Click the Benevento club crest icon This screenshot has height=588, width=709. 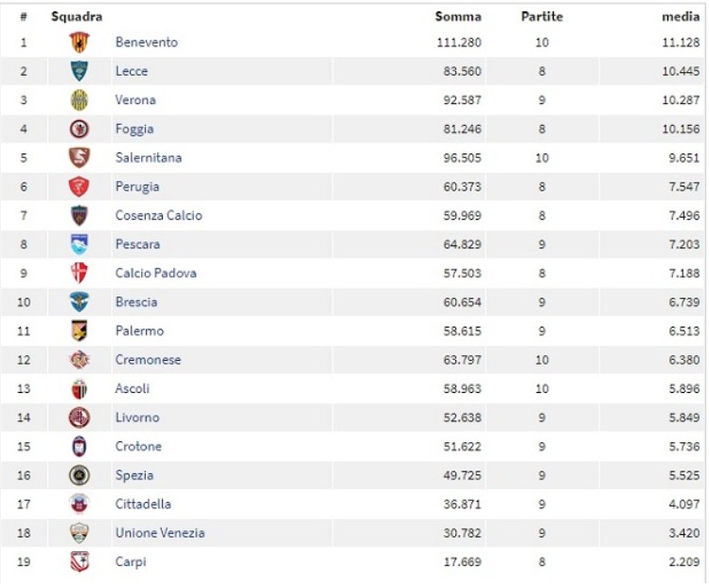pyautogui.click(x=80, y=43)
